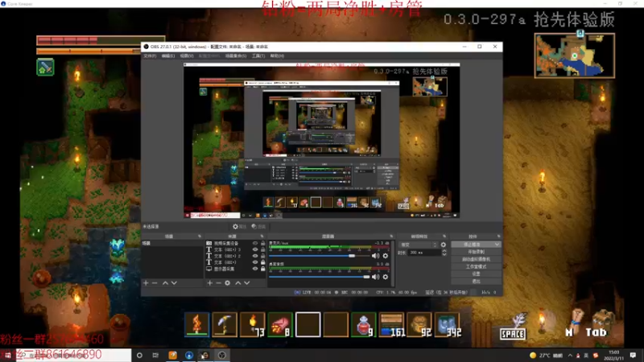Screen dimensions: 644x362
Task: Pop out the 控件 dock panel
Action: click(498, 237)
